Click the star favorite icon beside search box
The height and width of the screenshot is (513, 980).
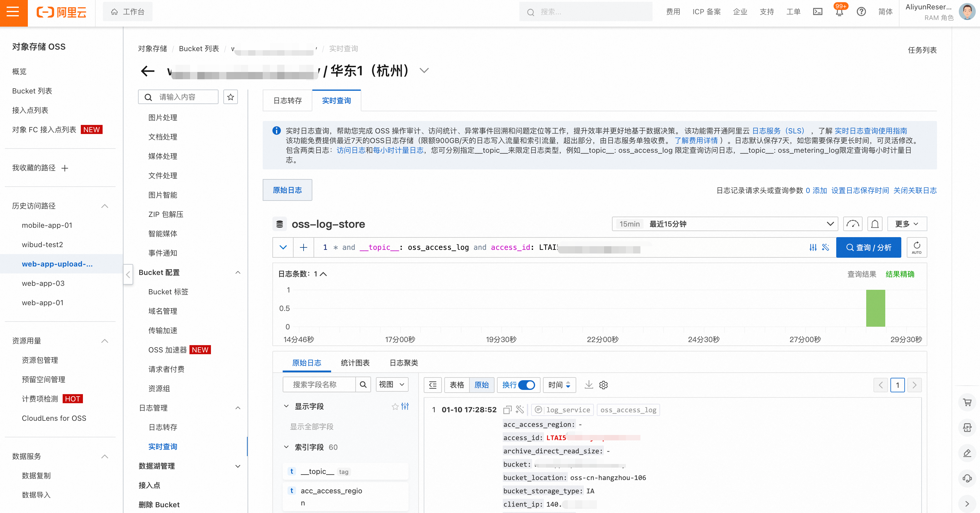click(x=231, y=97)
